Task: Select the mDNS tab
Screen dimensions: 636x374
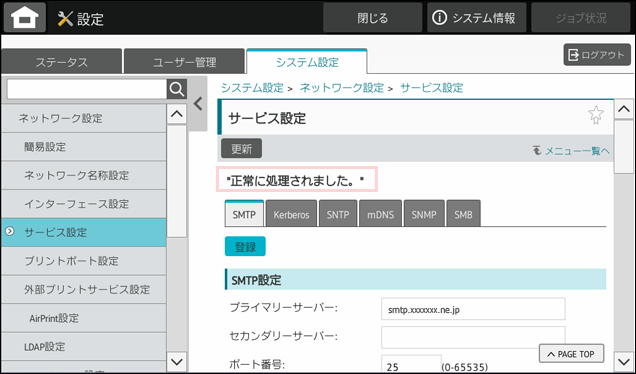Action: click(380, 214)
